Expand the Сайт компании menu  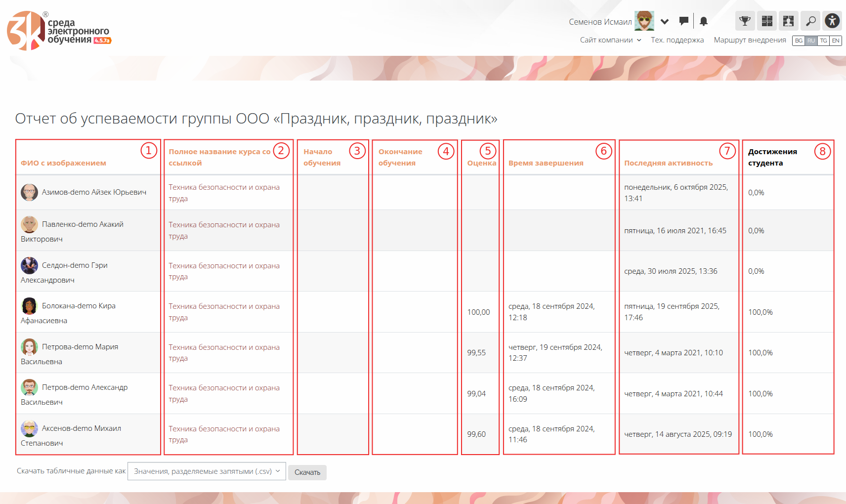tap(610, 40)
